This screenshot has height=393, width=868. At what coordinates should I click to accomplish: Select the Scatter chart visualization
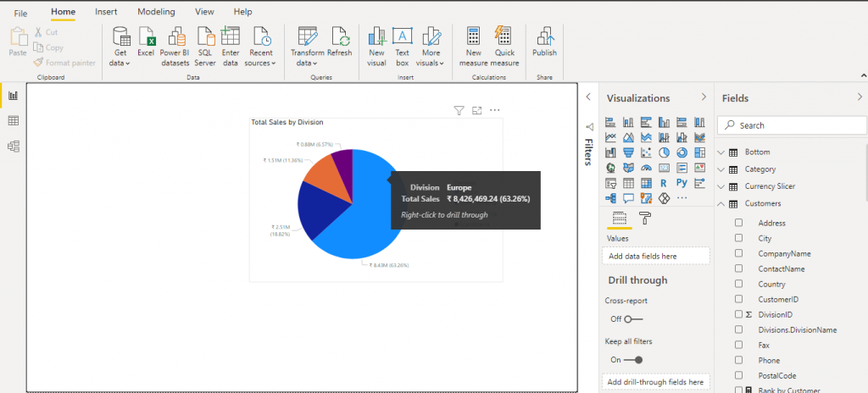[x=646, y=152]
